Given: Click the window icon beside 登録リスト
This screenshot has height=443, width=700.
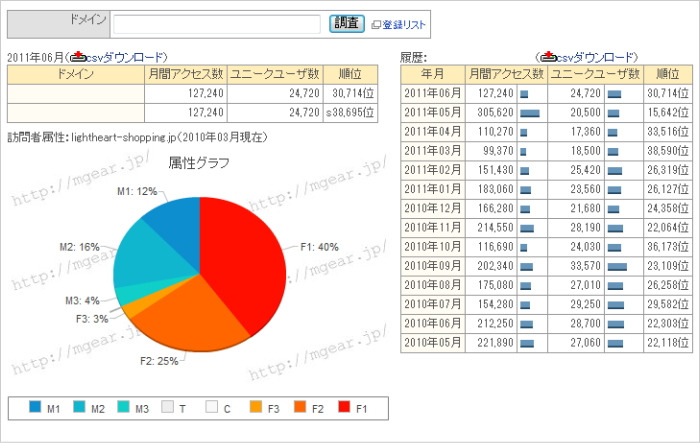Looking at the screenshot, I should pos(376,25).
